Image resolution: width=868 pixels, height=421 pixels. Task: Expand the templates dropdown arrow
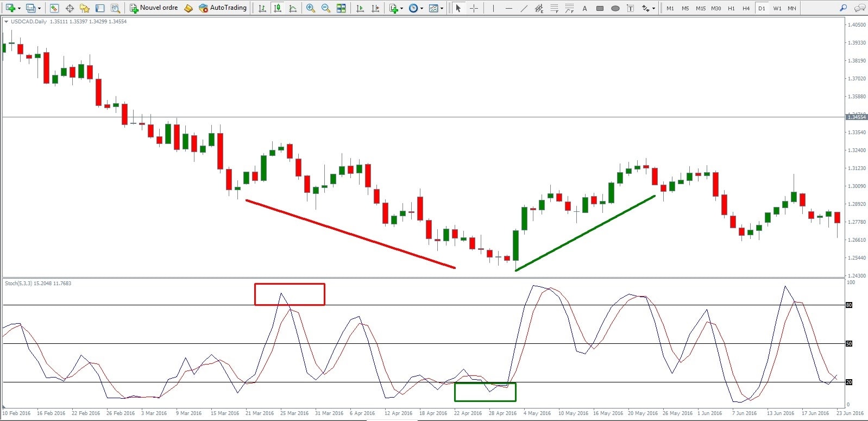coord(442,8)
